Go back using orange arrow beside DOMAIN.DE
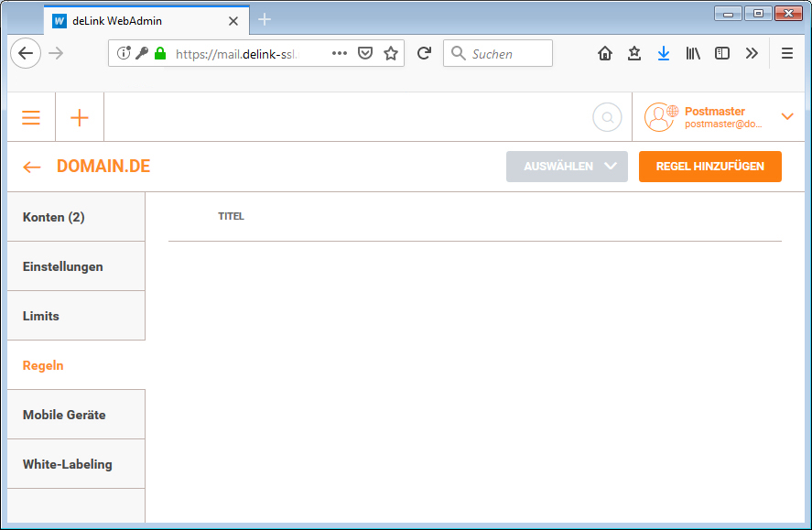 pyautogui.click(x=32, y=167)
